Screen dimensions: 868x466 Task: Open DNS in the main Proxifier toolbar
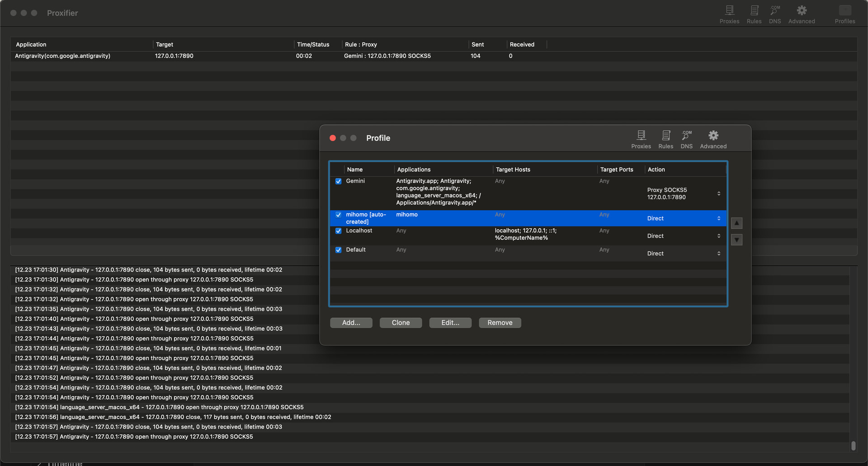point(774,14)
